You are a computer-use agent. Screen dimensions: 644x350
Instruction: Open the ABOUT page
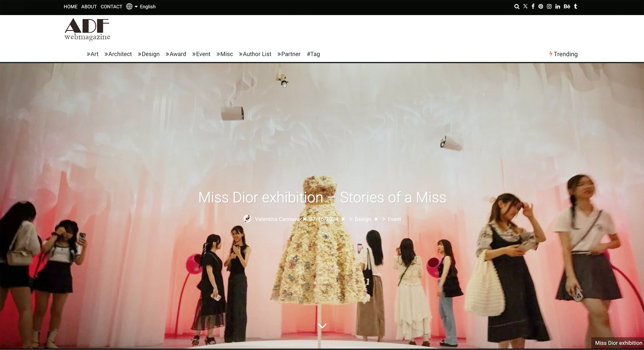[x=89, y=7]
